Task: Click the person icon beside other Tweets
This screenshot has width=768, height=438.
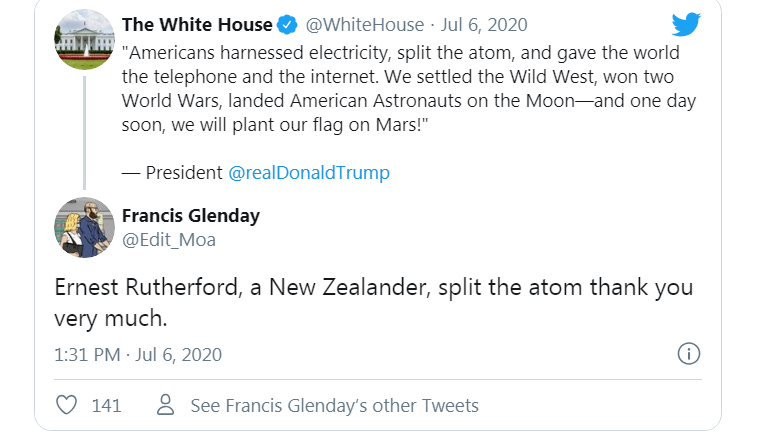Action: 166,405
